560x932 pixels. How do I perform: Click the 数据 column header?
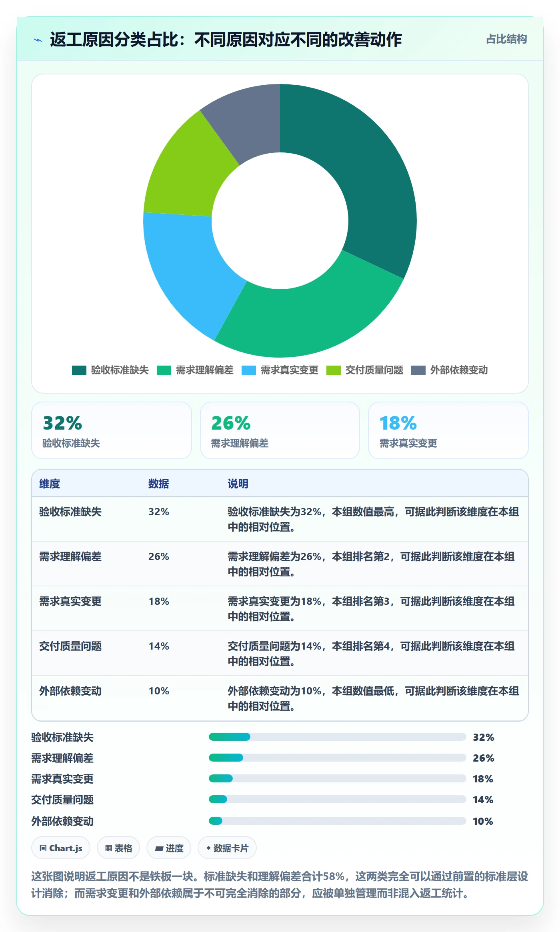coord(159,484)
